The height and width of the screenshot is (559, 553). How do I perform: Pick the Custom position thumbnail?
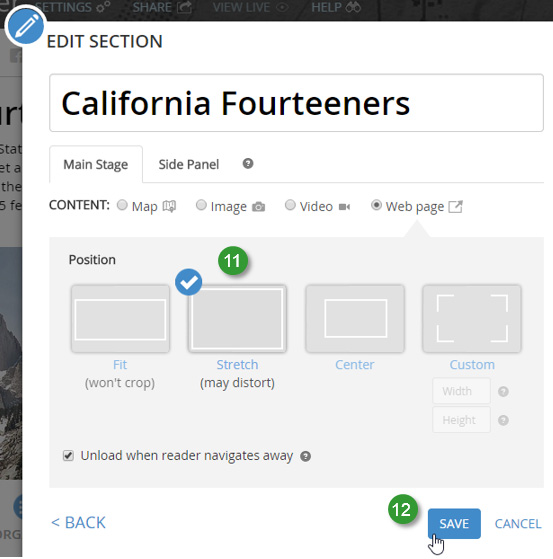pos(472,319)
